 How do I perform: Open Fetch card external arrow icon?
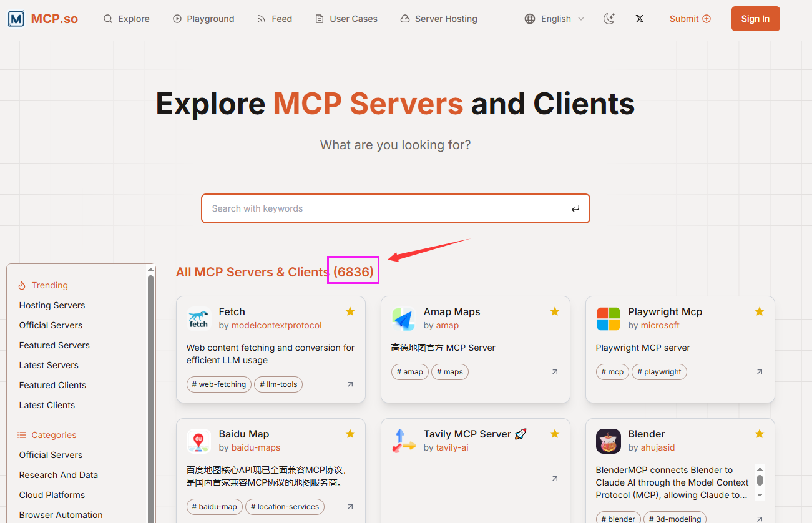point(350,384)
